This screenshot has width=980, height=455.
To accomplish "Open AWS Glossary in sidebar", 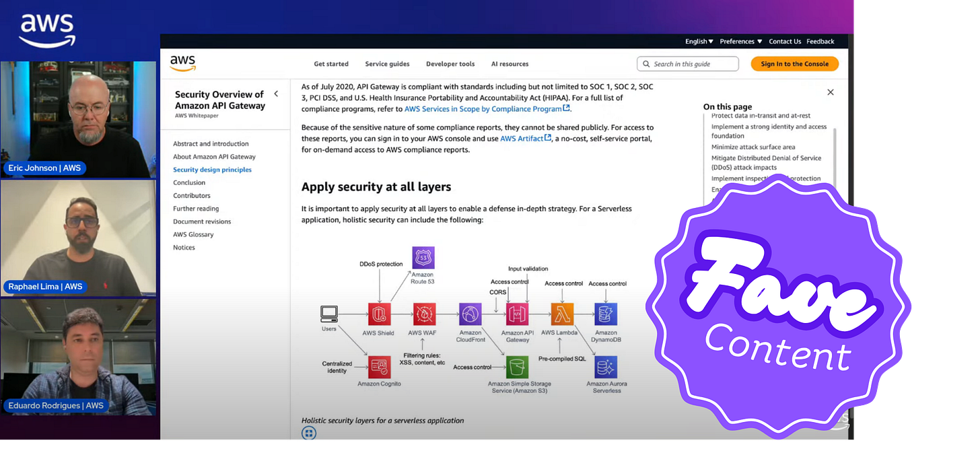I will coord(193,234).
